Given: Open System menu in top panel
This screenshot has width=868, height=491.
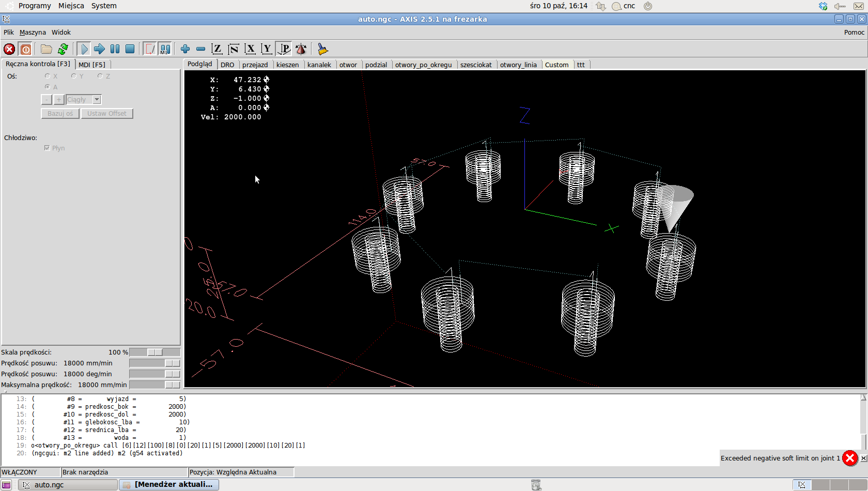Looking at the screenshot, I should 104,6.
